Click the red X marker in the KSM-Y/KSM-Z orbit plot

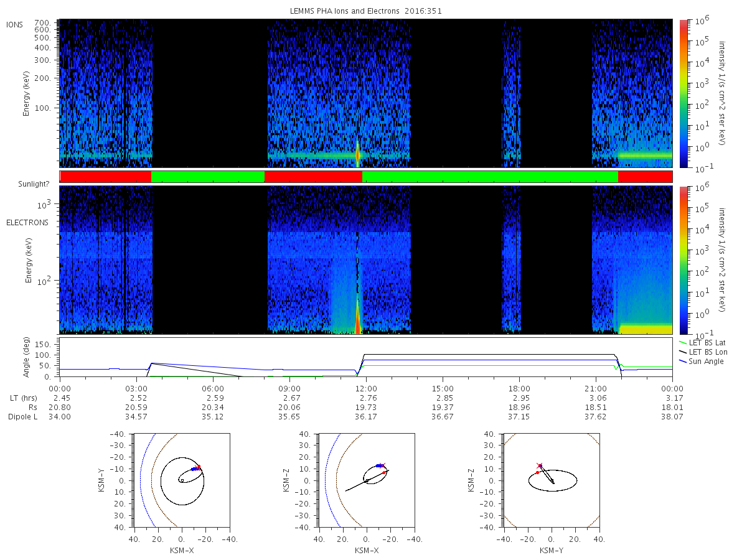[x=540, y=465]
